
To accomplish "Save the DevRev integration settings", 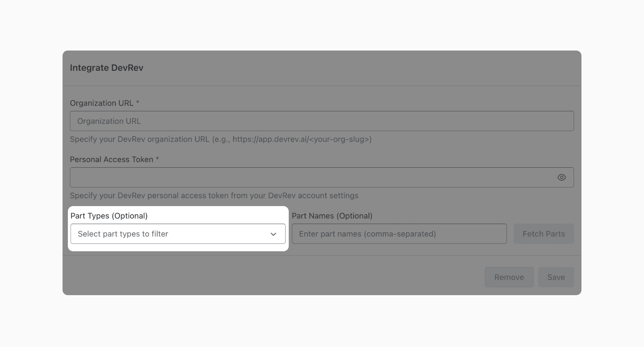I will (x=556, y=277).
